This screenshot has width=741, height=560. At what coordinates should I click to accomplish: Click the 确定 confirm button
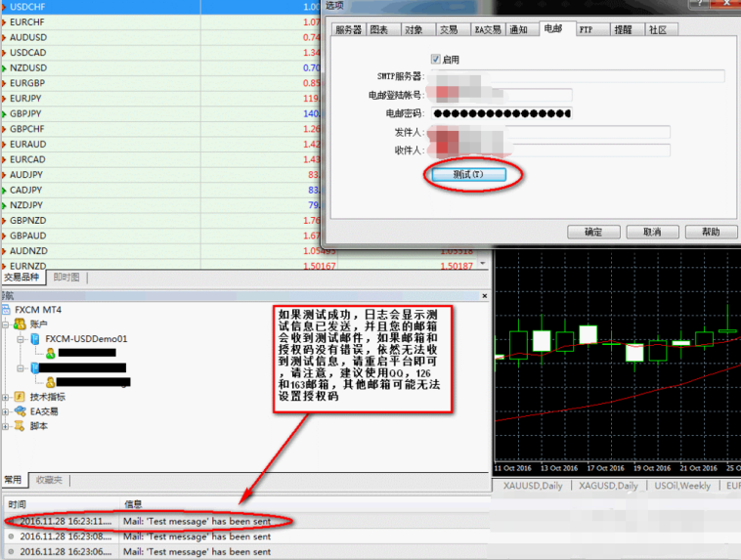pyautogui.click(x=593, y=232)
